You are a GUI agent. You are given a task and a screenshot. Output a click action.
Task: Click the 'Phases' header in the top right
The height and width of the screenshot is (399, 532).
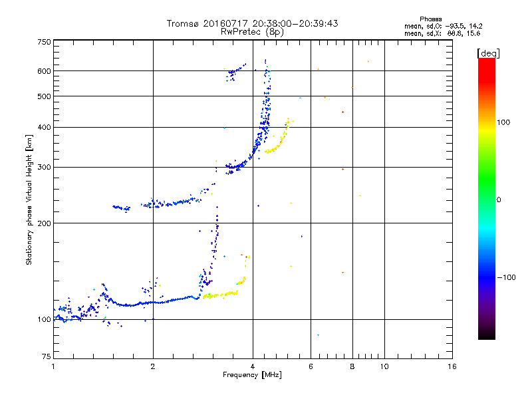point(430,19)
